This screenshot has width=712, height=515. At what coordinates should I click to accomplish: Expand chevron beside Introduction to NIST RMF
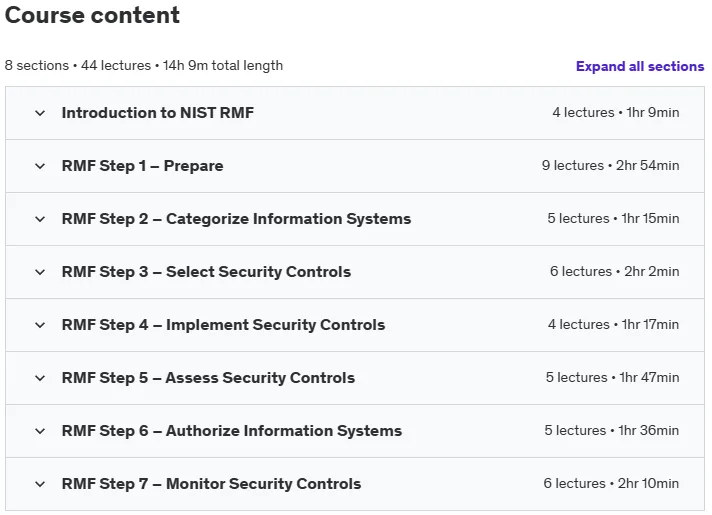40,113
